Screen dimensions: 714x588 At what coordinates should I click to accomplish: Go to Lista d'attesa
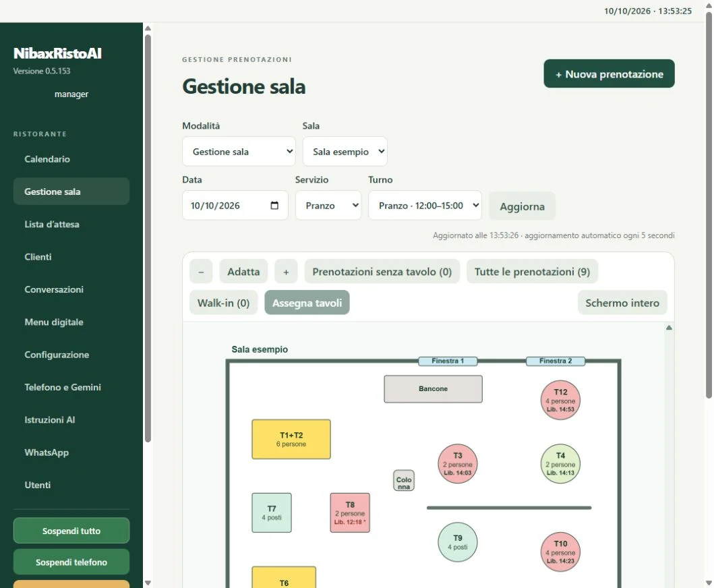pyautogui.click(x=71, y=224)
